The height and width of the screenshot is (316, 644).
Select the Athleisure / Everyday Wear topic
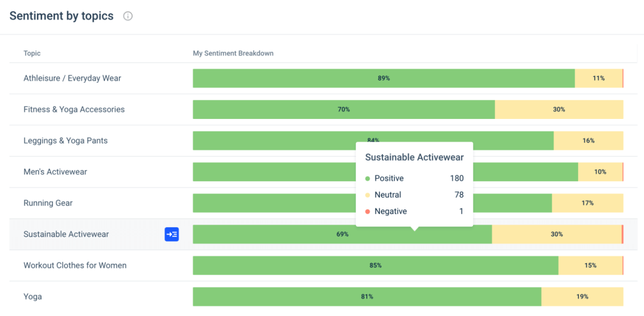coord(72,78)
